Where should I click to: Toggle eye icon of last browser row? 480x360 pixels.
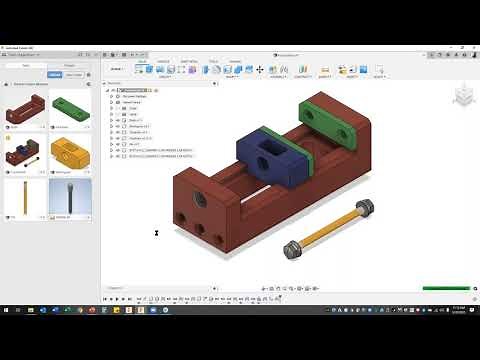tap(118, 156)
